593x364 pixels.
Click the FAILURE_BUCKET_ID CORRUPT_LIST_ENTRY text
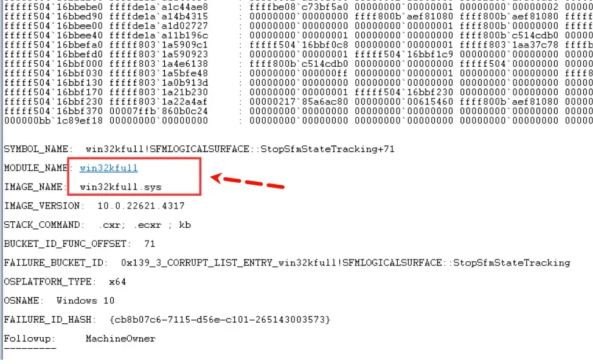point(345,263)
